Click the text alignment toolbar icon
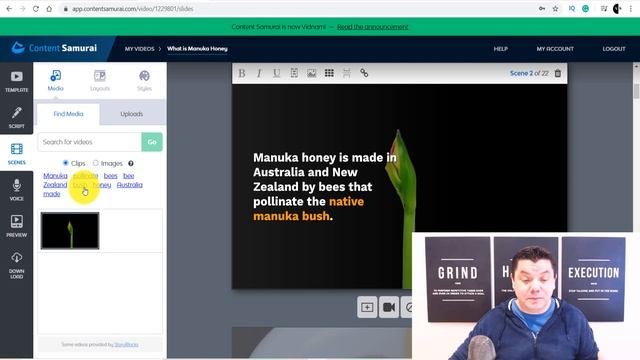640x360 pixels. pyautogui.click(x=294, y=73)
